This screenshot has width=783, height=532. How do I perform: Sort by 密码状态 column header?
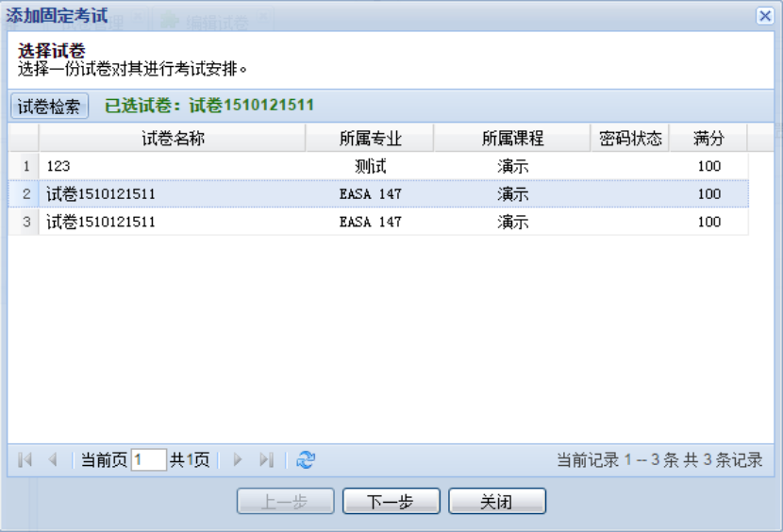click(x=630, y=139)
